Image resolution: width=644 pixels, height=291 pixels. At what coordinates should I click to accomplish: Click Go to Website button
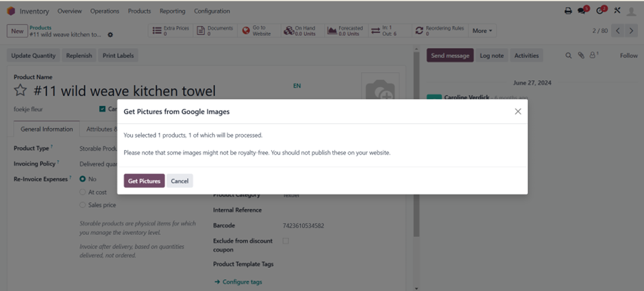coord(259,31)
